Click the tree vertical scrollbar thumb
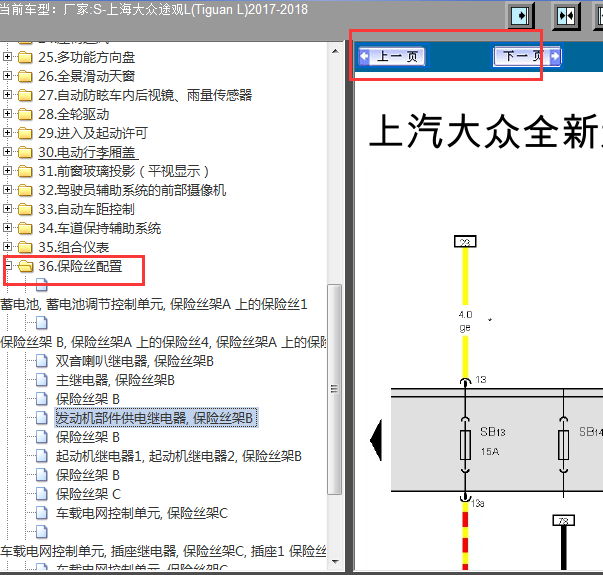This screenshot has height=575, width=603. coord(335,389)
